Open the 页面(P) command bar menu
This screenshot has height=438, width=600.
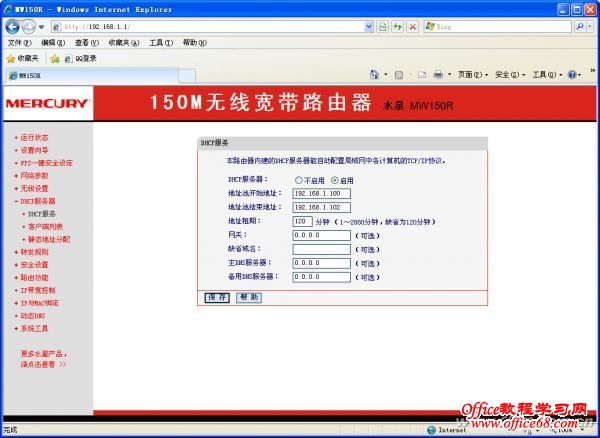click(473, 75)
